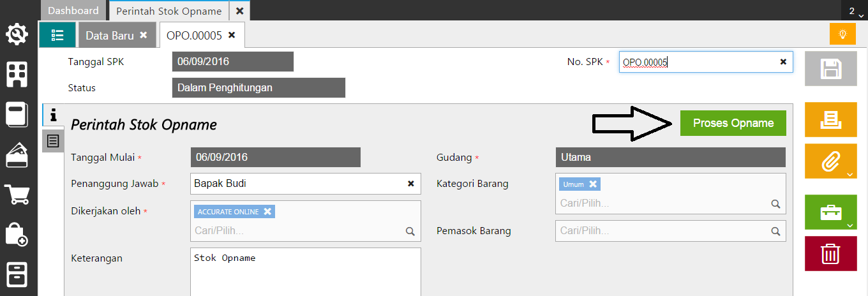Click the red trash delete icon
This screenshot has height=296, width=868.
point(830,254)
